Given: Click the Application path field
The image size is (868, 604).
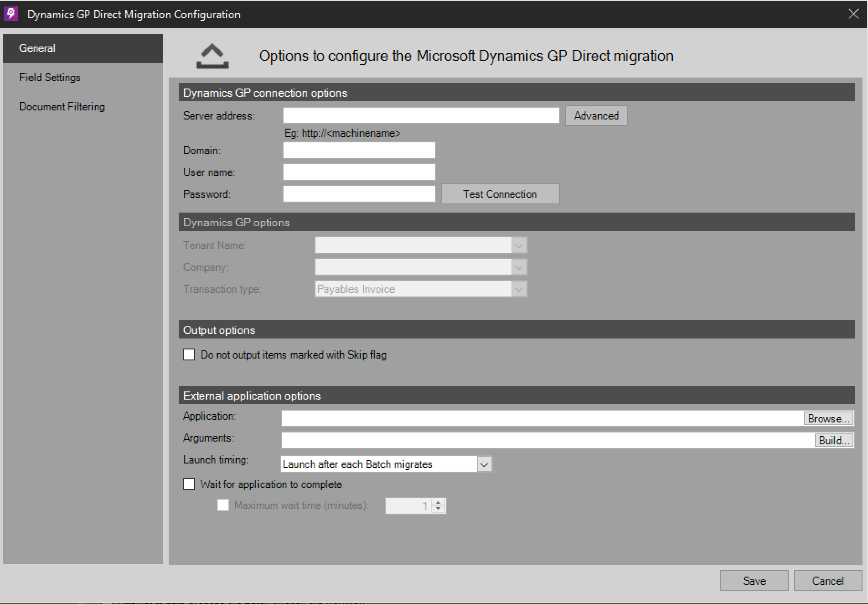Looking at the screenshot, I should click(x=542, y=418).
